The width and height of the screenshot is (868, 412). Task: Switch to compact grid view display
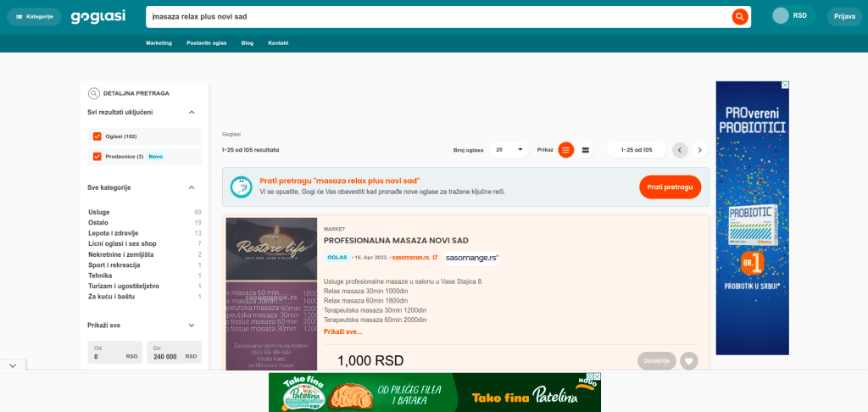pyautogui.click(x=585, y=150)
